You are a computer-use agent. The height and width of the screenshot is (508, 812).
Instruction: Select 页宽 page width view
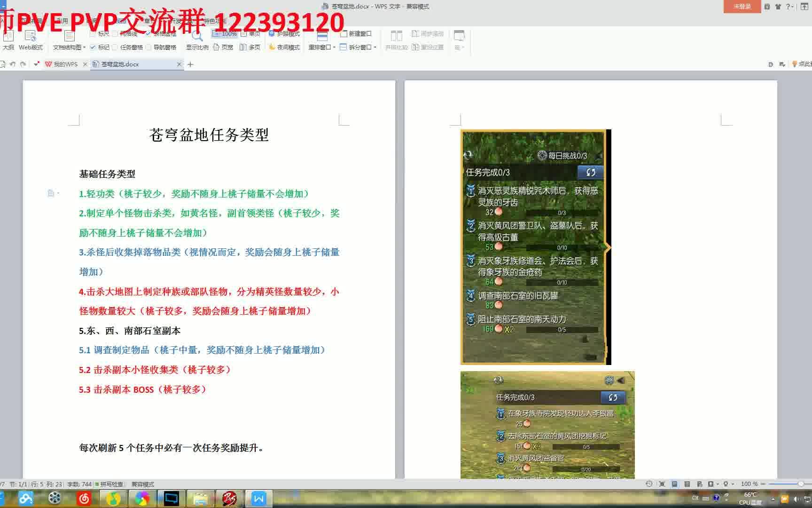[223, 47]
